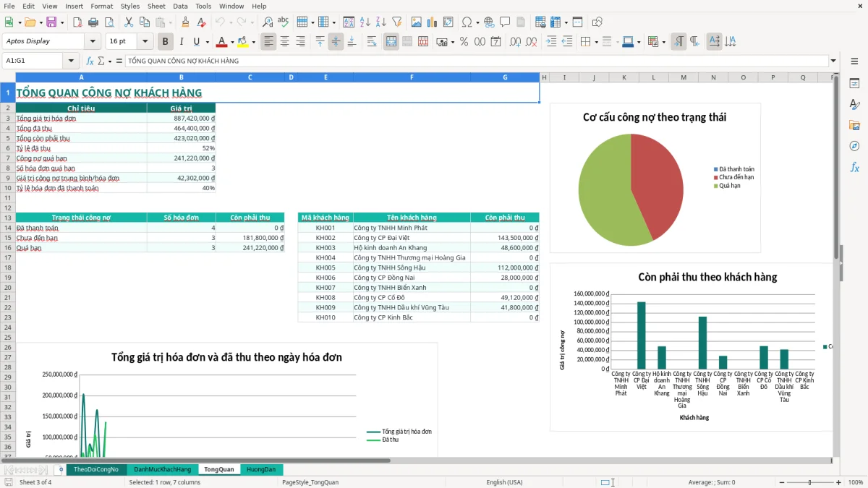
Task: Copy selection with the Copy icon
Action: tap(145, 22)
